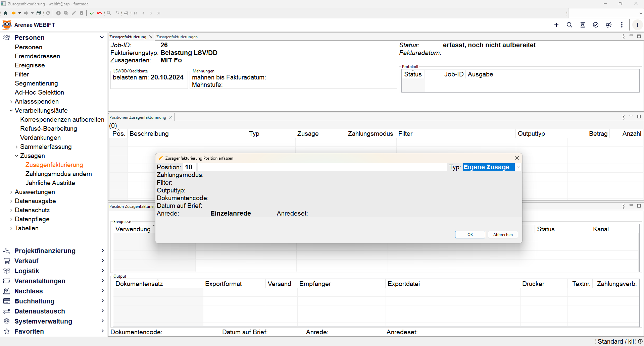
Task: Click the red undo arrow icon
Action: tap(100, 13)
